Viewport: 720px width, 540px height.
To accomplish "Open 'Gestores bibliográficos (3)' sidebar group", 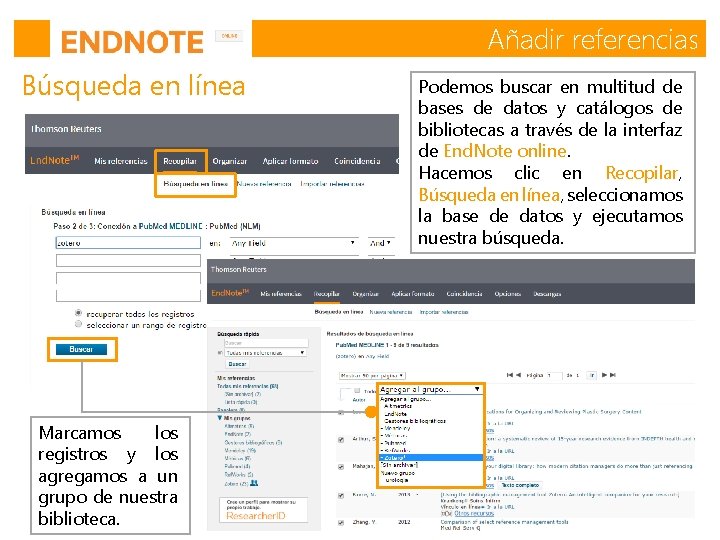I will click(x=253, y=443).
